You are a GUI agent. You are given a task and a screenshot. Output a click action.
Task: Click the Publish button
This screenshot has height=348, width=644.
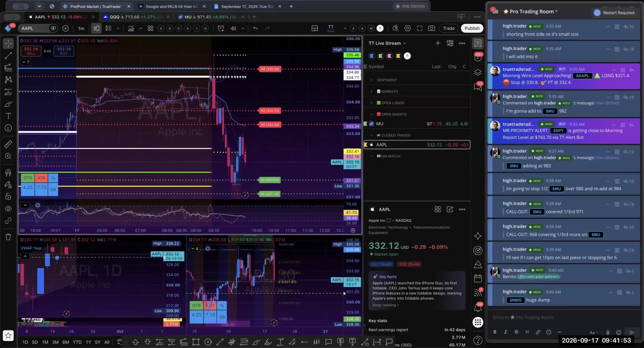coord(472,28)
